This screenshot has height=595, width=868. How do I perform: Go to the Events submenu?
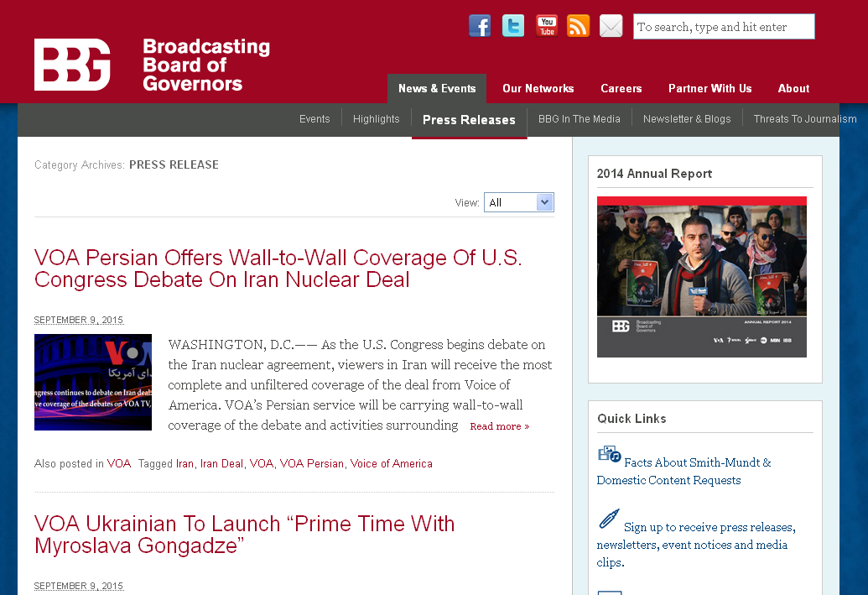coord(314,119)
